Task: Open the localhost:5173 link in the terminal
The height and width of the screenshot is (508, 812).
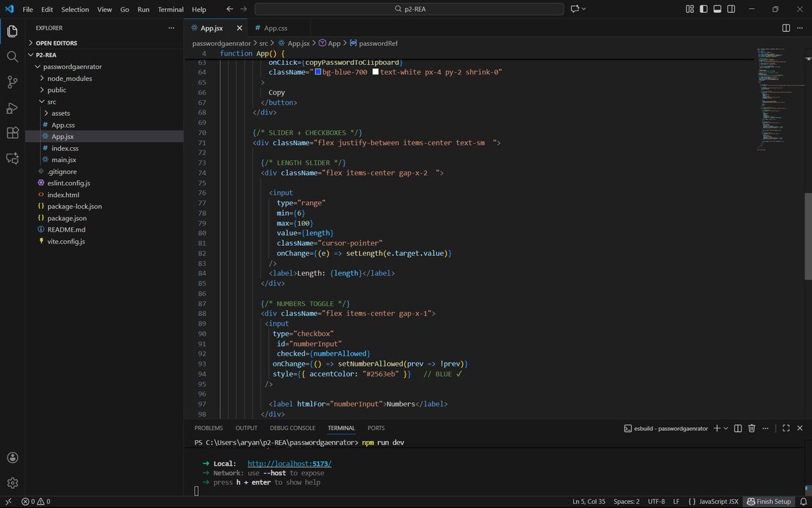Action: [289, 463]
